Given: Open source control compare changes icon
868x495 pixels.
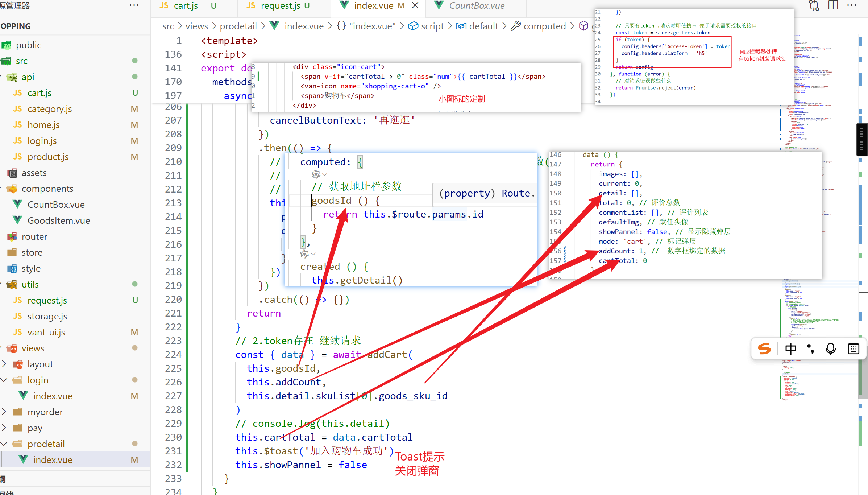Looking at the screenshot, I should (x=814, y=5).
